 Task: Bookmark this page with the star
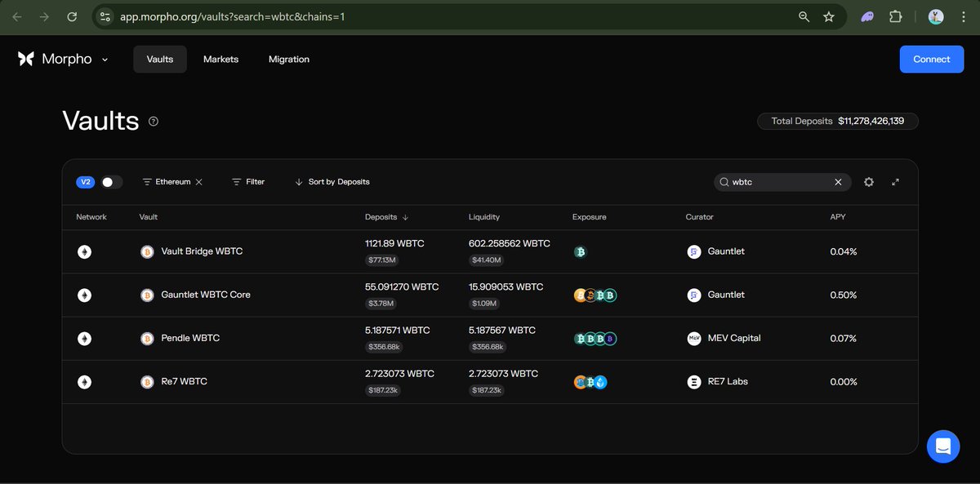click(829, 16)
